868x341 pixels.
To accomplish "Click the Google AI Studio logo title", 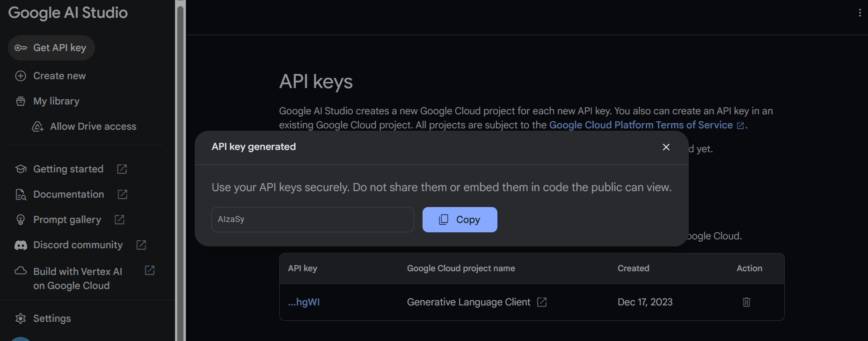I will [x=68, y=13].
